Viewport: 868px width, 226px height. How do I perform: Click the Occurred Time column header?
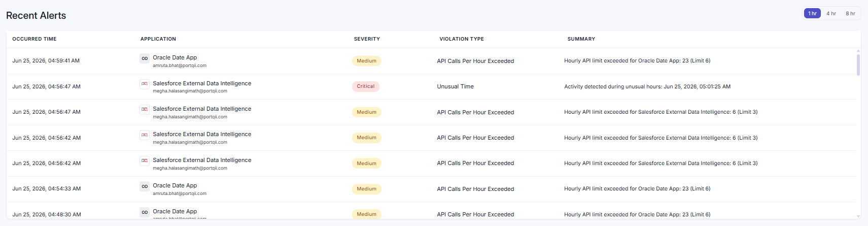pyautogui.click(x=34, y=39)
